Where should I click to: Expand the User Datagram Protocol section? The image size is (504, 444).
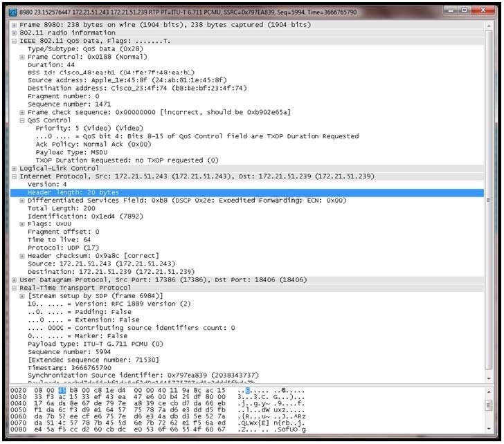[15, 280]
